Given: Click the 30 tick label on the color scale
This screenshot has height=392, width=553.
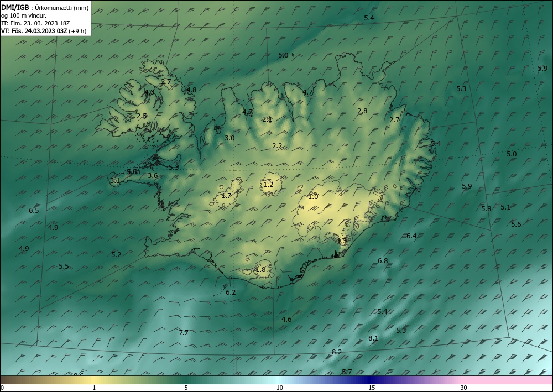Looking at the screenshot, I should pyautogui.click(x=464, y=388).
